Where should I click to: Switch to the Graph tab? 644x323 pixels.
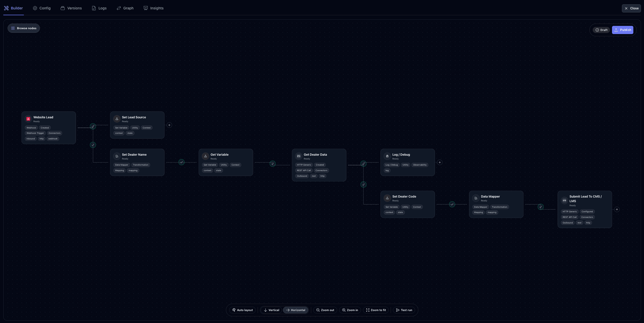coord(125,8)
